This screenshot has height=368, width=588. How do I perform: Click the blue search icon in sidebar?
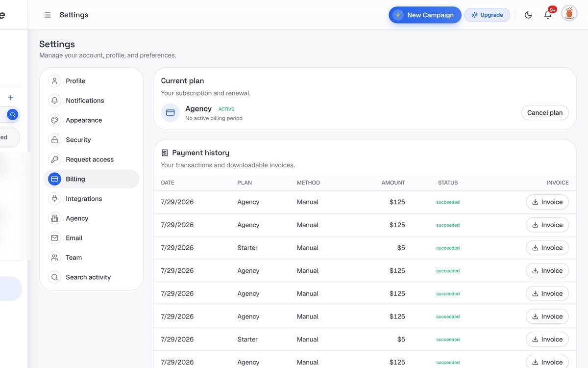tap(13, 115)
